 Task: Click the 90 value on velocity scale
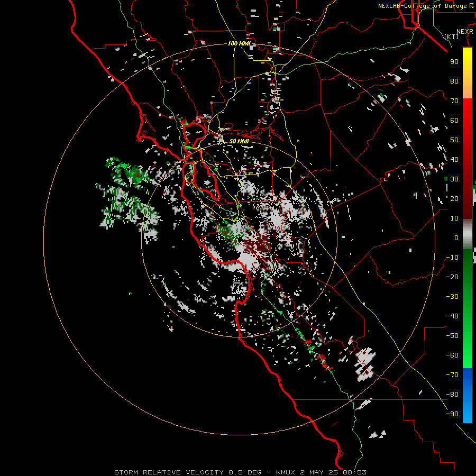pos(454,62)
